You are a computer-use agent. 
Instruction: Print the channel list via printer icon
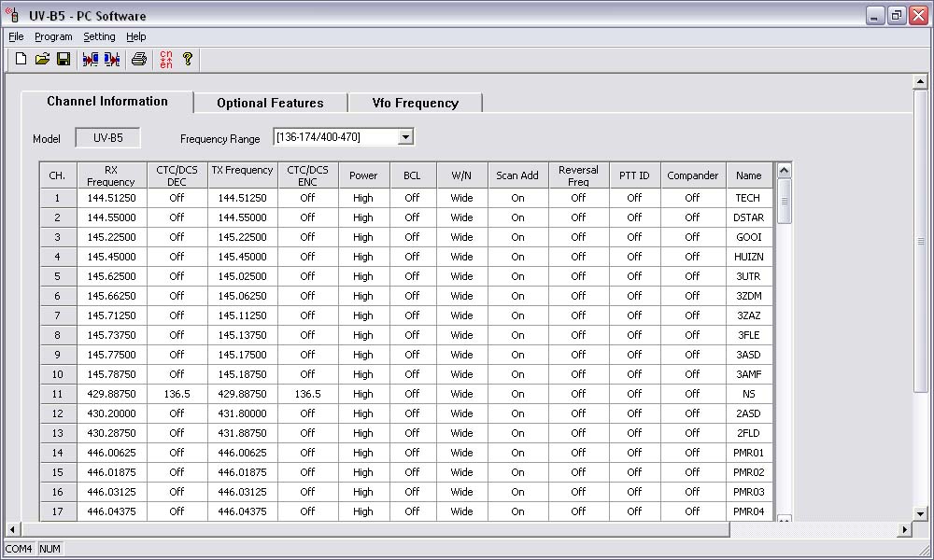pos(139,60)
